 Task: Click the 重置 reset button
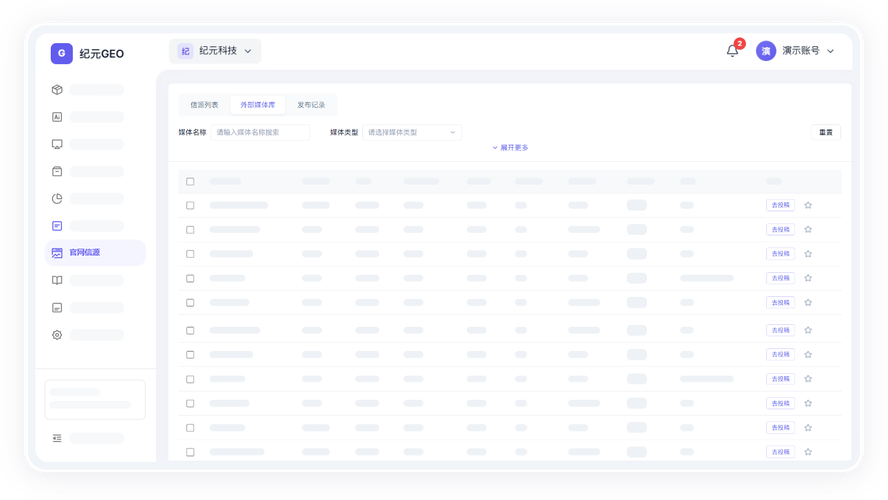826,133
